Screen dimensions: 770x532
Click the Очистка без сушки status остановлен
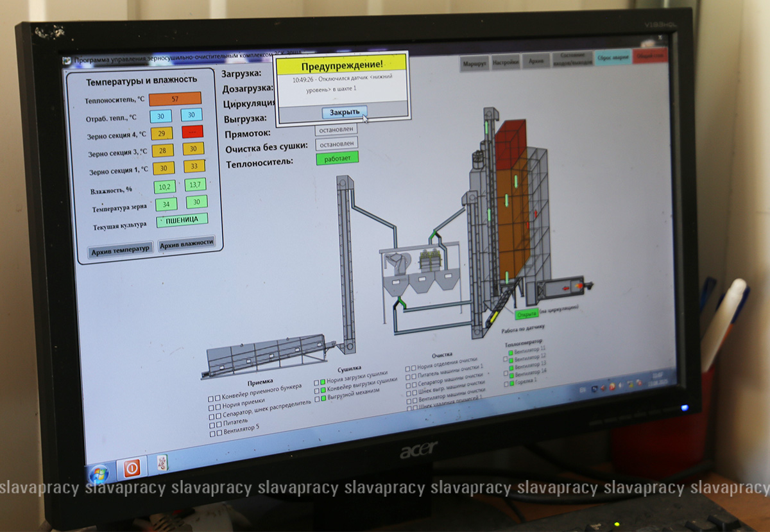click(x=337, y=144)
